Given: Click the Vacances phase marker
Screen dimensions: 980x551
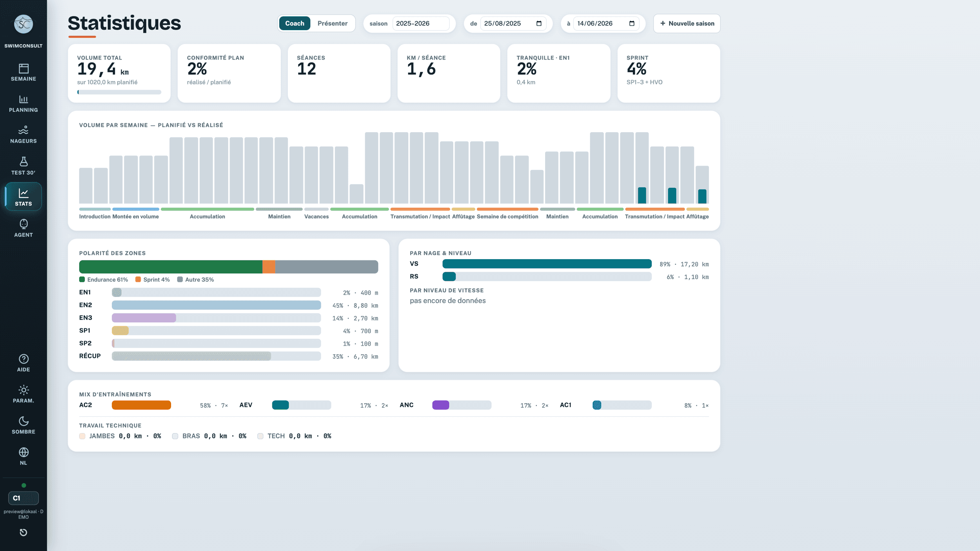Looking at the screenshot, I should point(316,209).
